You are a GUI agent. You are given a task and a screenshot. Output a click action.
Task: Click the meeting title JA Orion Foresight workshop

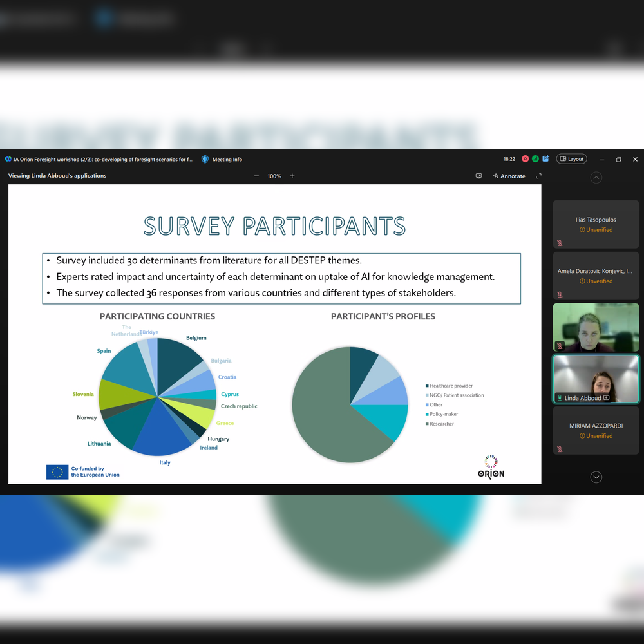pos(103,159)
